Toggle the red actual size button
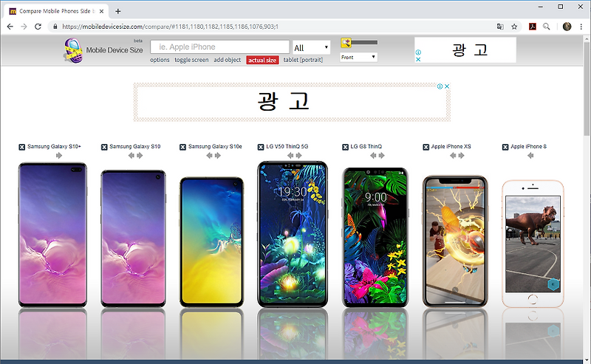The width and height of the screenshot is (591, 364). click(x=262, y=61)
